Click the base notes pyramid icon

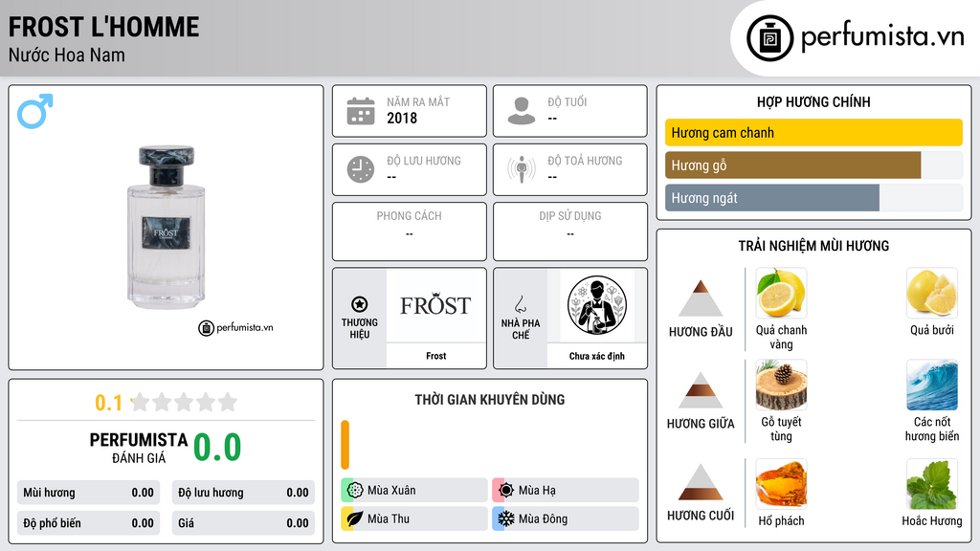click(x=701, y=482)
